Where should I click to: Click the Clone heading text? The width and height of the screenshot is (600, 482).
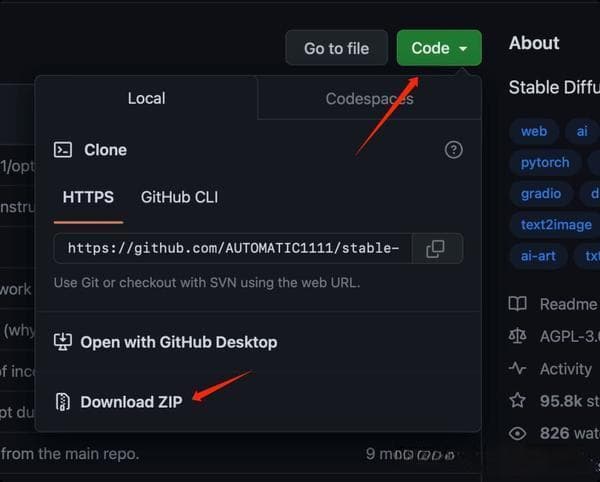coord(105,150)
